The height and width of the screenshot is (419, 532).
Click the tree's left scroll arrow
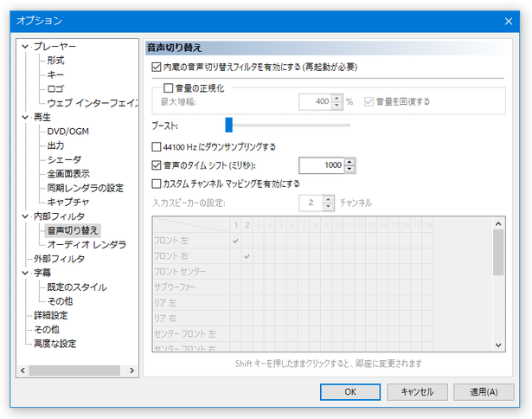(22, 371)
